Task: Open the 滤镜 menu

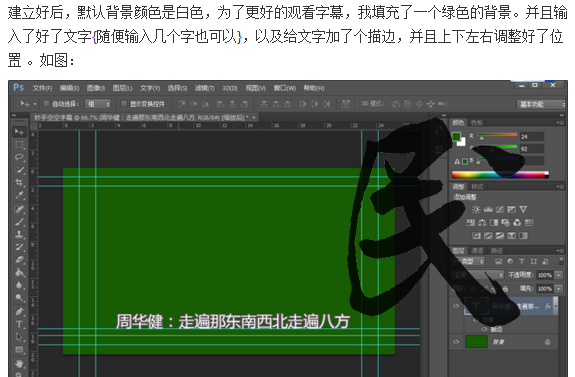Action: [204, 88]
